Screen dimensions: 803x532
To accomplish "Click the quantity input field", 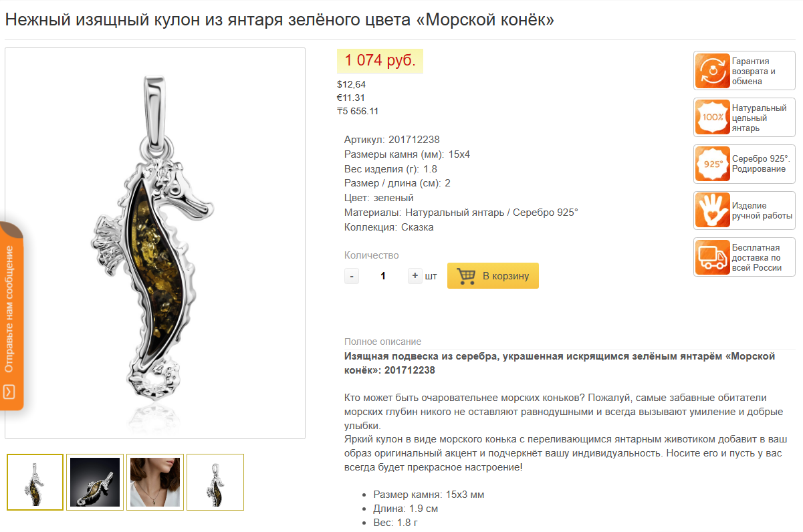I will click(x=383, y=276).
